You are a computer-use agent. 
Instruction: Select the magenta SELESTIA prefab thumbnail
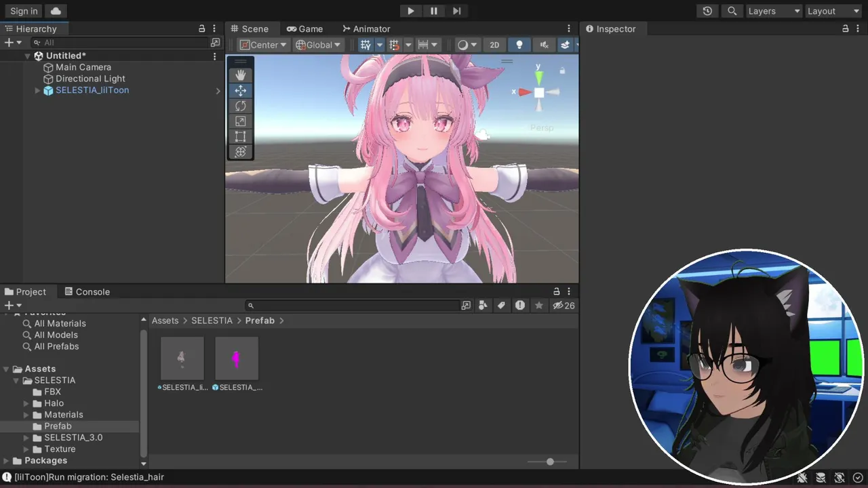click(x=237, y=359)
